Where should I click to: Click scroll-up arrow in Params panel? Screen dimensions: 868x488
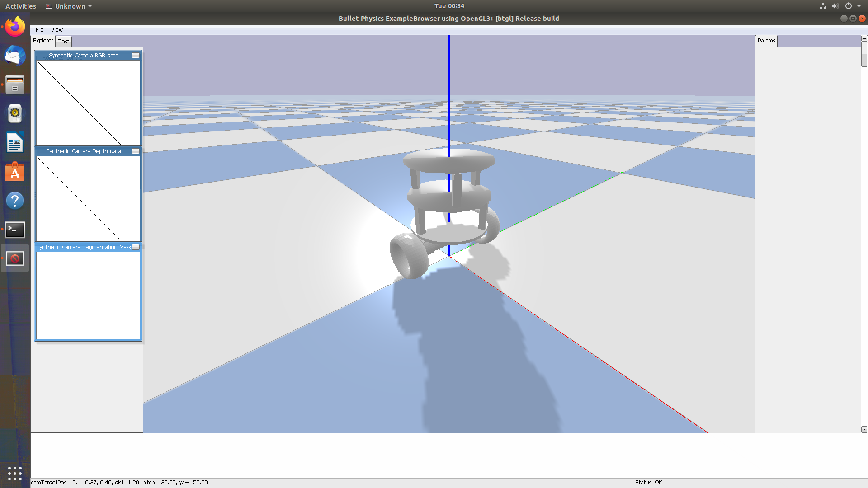864,38
